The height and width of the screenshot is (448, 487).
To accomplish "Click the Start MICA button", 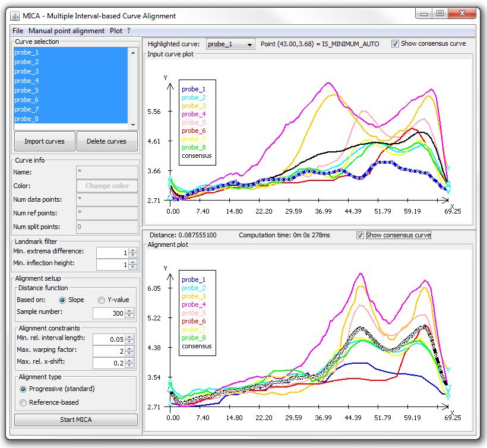I will (76, 420).
